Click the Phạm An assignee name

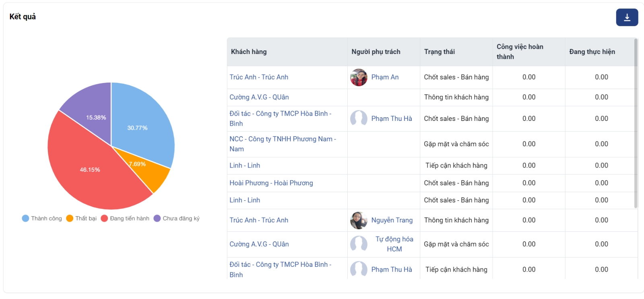[x=385, y=77]
